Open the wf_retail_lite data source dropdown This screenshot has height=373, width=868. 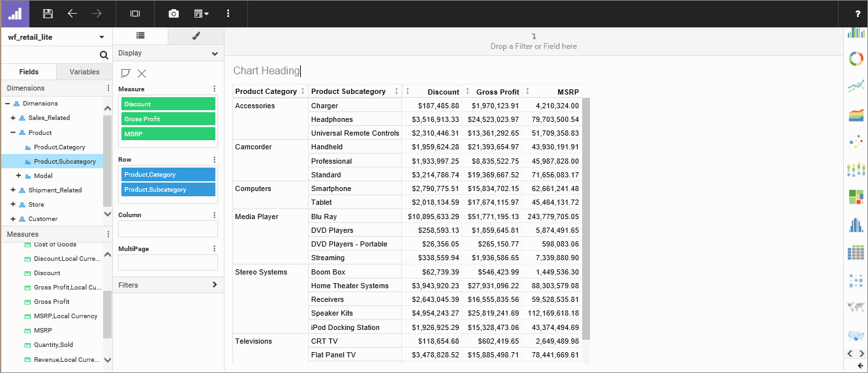tap(101, 37)
